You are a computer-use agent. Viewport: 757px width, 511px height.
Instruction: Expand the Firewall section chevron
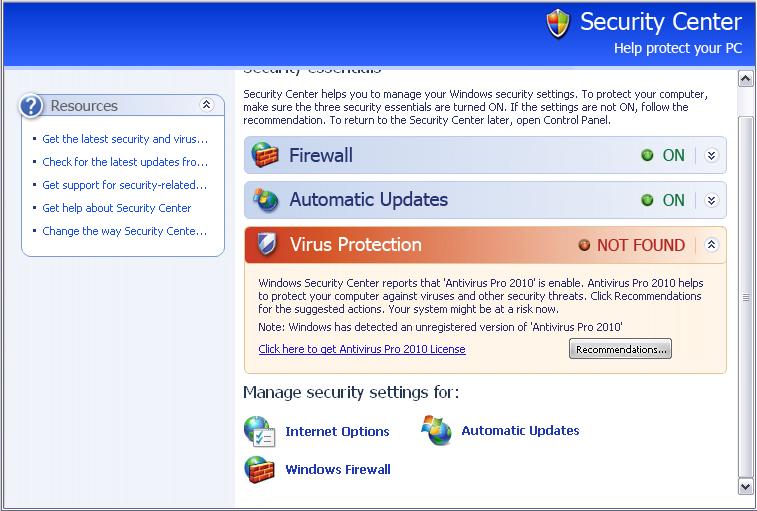711,155
